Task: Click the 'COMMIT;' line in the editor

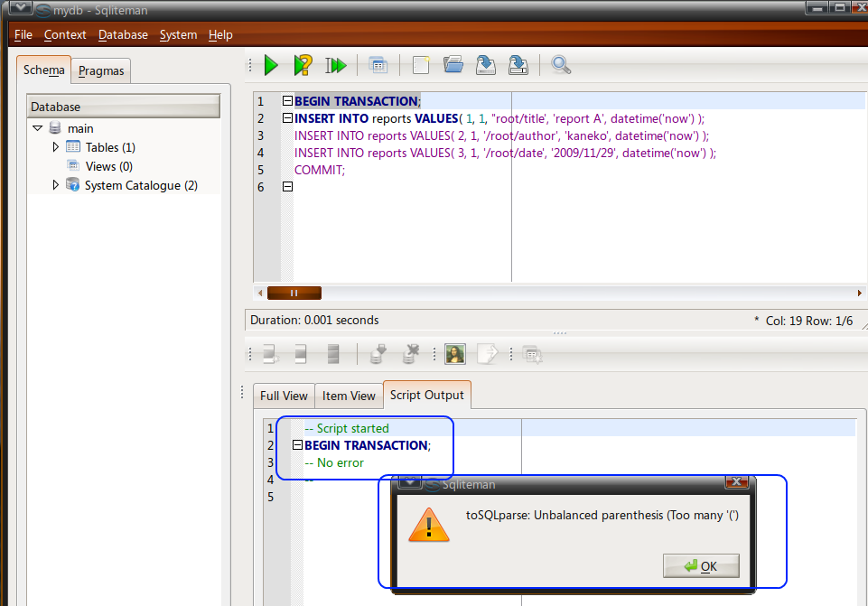Action: [x=320, y=170]
